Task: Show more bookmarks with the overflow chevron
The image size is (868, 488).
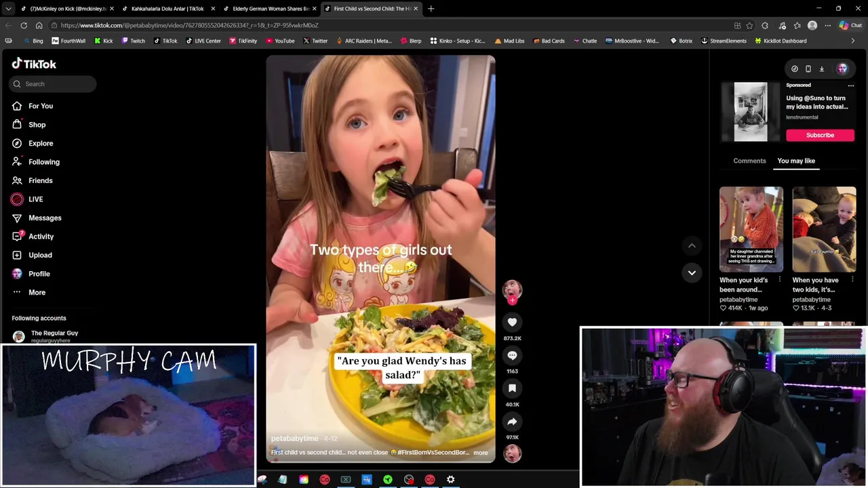Action: pos(853,41)
